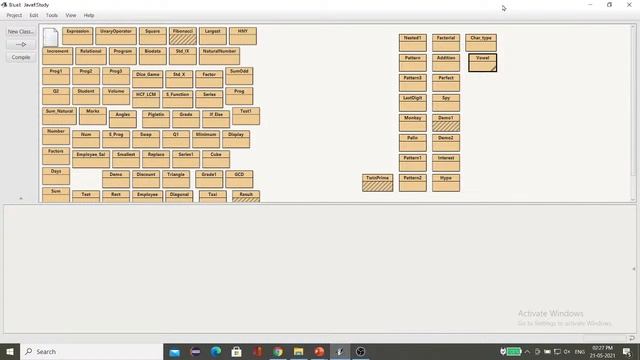Select the Largest class box

tap(213, 36)
